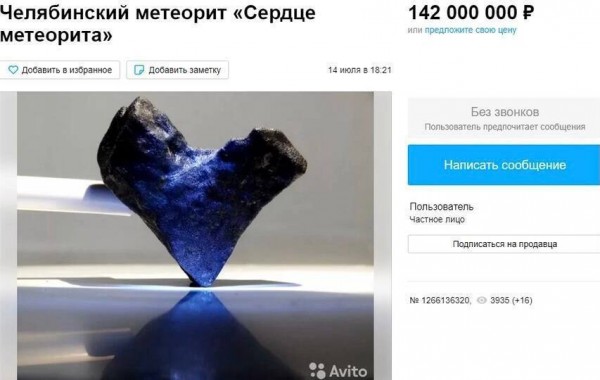Open the Пользователь seller profile name
Image resolution: width=600 pixels, height=380 pixels.
pos(441,207)
